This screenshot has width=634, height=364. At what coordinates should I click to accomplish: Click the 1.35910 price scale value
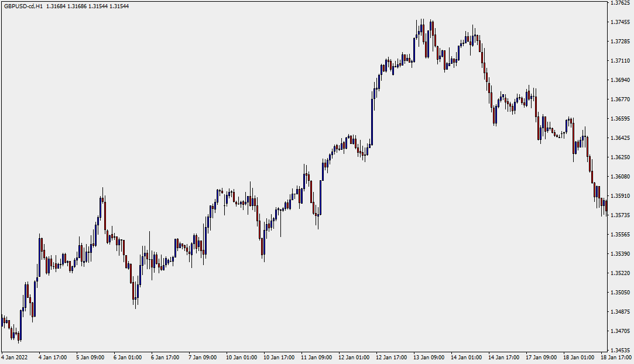click(x=619, y=196)
